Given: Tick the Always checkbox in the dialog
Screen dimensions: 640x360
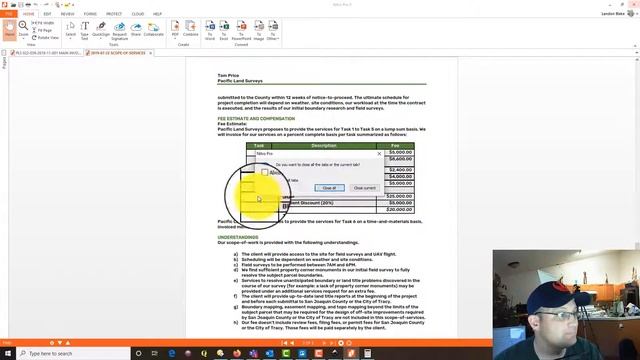Looking at the screenshot, I should click(x=264, y=173).
